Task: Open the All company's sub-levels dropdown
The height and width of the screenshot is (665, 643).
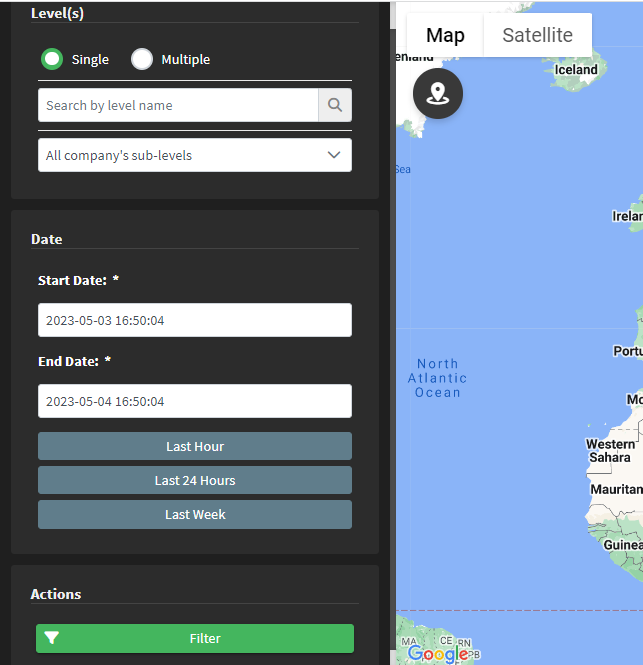Action: point(195,155)
